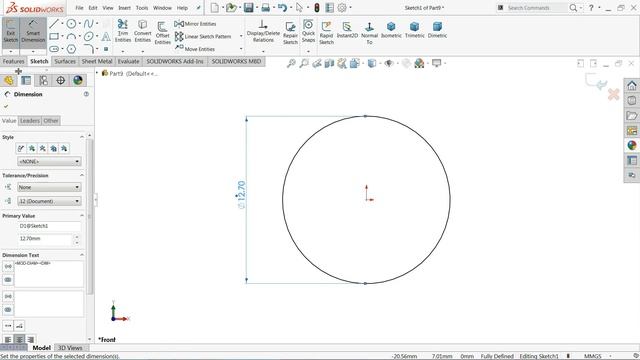The width and height of the screenshot is (640, 360).
Task: Open the precision .12 (Document) dropdown
Action: [x=49, y=201]
